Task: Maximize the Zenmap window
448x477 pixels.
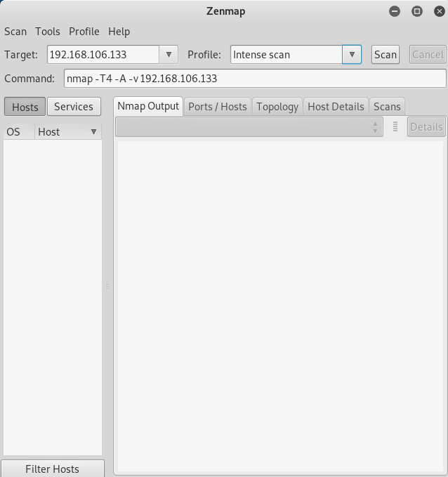Action: point(417,11)
